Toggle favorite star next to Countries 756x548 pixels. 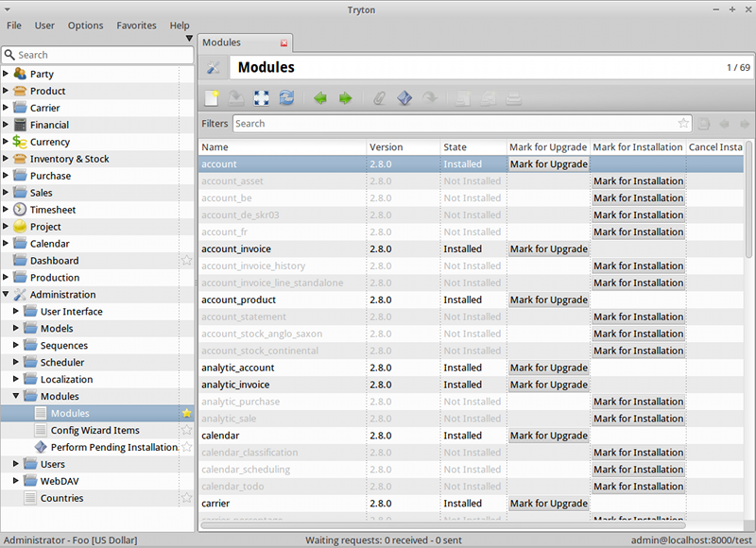tap(186, 499)
